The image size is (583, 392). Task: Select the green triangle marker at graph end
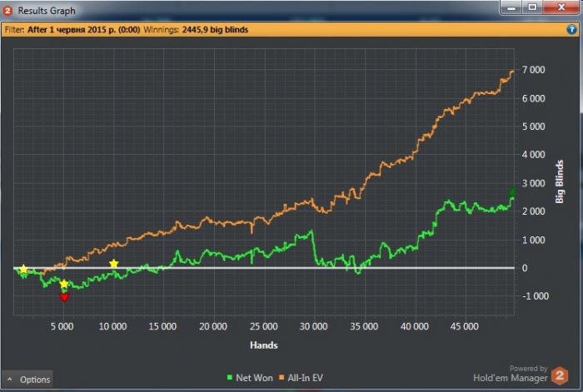pyautogui.click(x=512, y=192)
